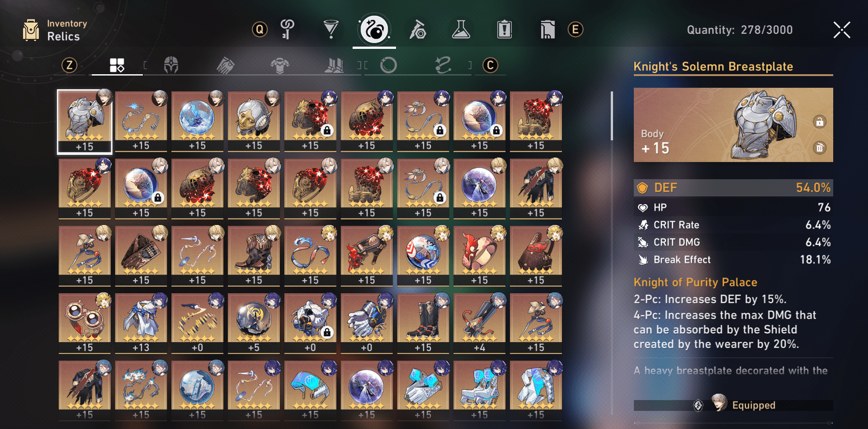Switch to the Consumables flask tab
The height and width of the screenshot is (429, 868).
(461, 29)
